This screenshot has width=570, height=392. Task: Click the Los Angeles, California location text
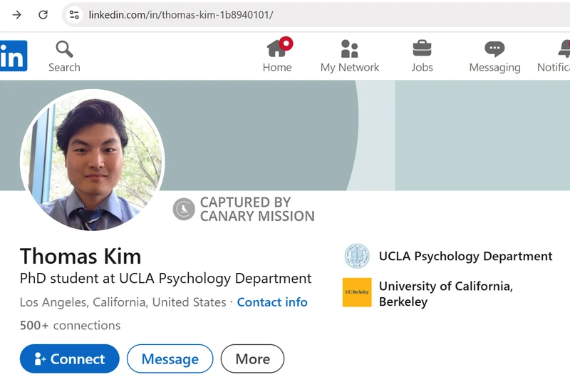(123, 302)
